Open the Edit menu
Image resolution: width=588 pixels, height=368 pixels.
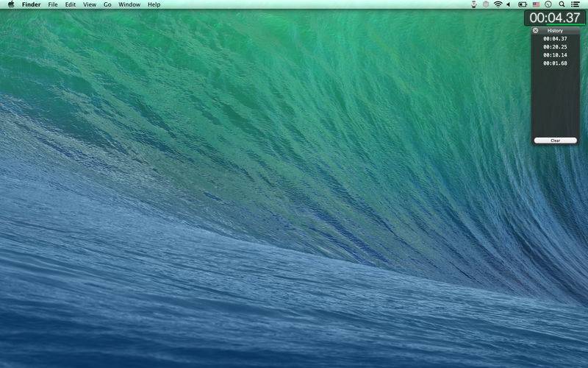click(71, 4)
